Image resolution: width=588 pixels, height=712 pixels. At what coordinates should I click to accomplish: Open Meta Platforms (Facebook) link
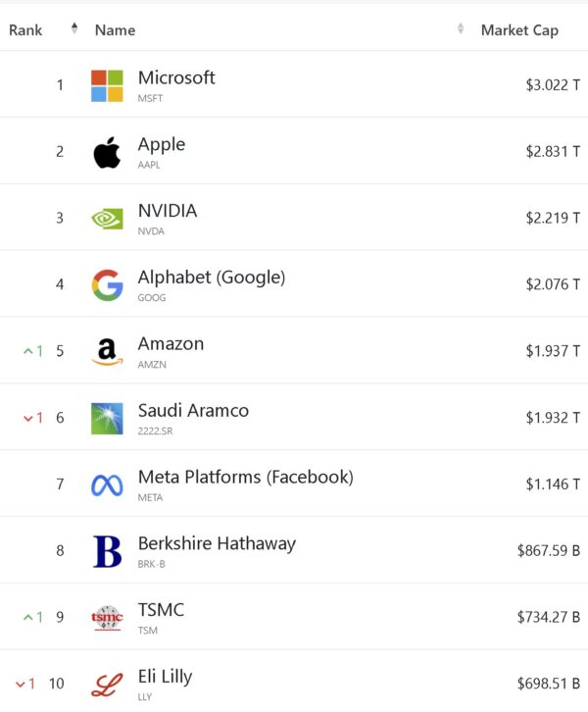click(245, 478)
